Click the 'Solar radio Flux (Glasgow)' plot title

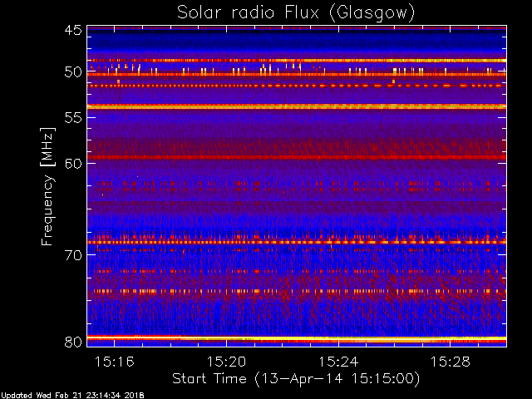[296, 12]
